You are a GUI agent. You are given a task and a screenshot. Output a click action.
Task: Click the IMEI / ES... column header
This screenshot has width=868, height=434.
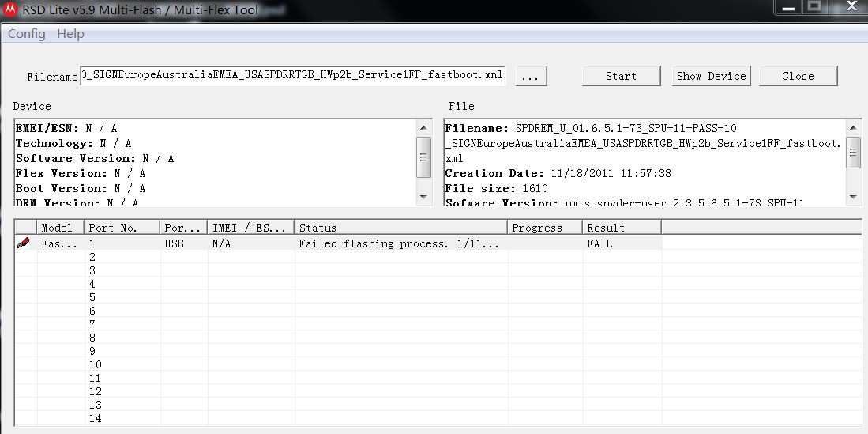tap(251, 227)
